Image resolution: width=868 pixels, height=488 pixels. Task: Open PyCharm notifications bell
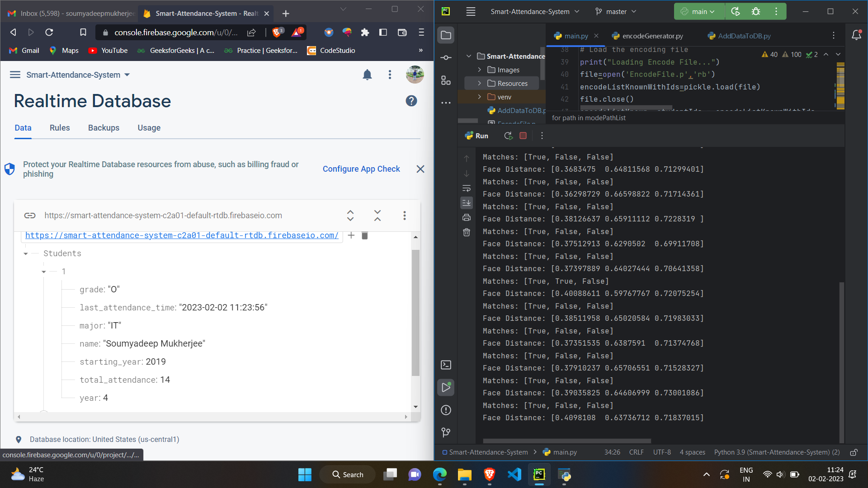pos(856,35)
